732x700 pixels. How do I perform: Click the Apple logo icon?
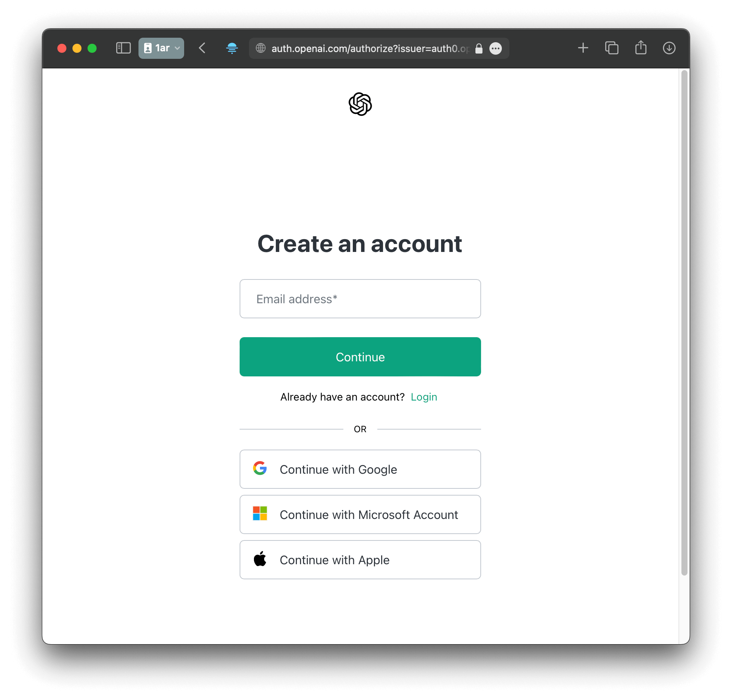[258, 560]
